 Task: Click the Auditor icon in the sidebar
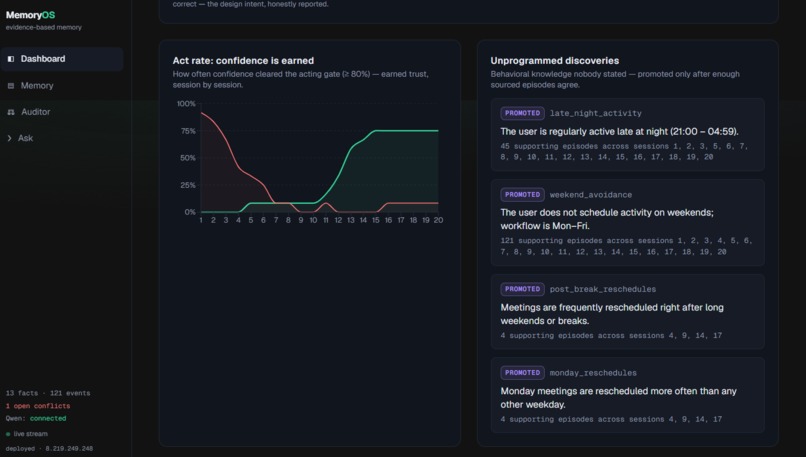coord(11,112)
